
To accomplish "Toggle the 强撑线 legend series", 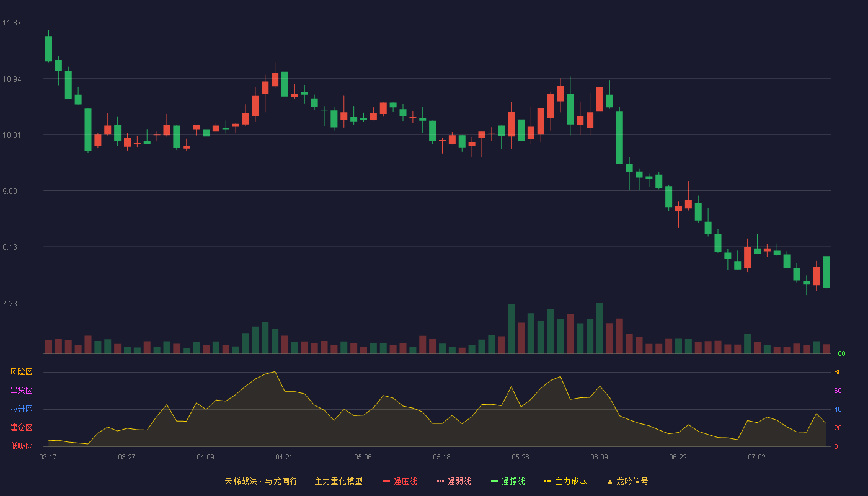I will click(x=508, y=481).
